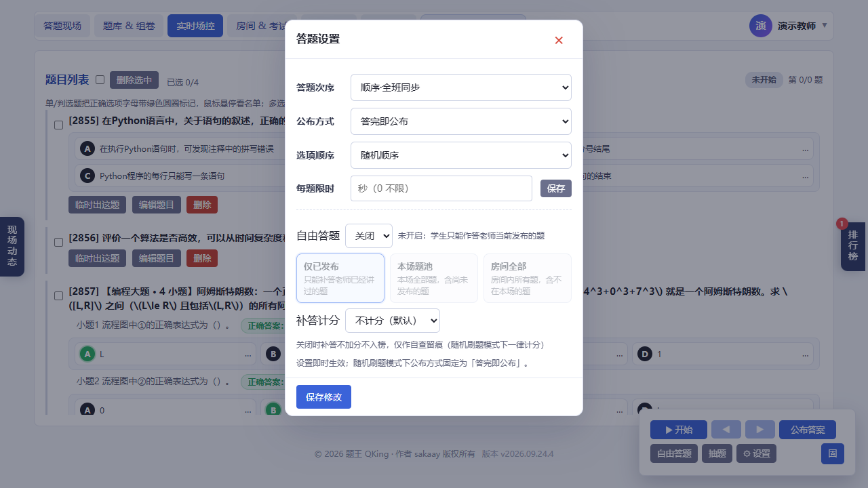Viewport: 868px width, 488px height.
Task: Check the checkbox for question 2857
Action: point(58,296)
